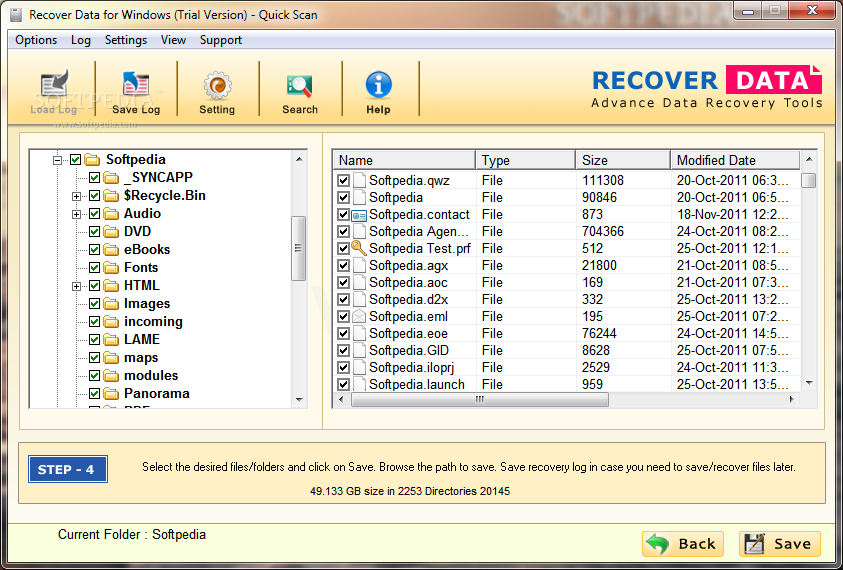Open the Log menu

[81, 40]
